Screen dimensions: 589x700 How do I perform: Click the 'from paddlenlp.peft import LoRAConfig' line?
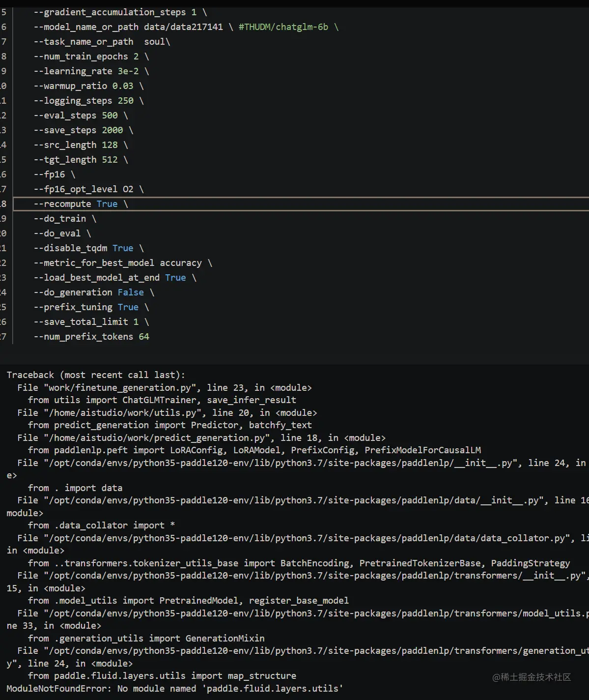(x=254, y=450)
